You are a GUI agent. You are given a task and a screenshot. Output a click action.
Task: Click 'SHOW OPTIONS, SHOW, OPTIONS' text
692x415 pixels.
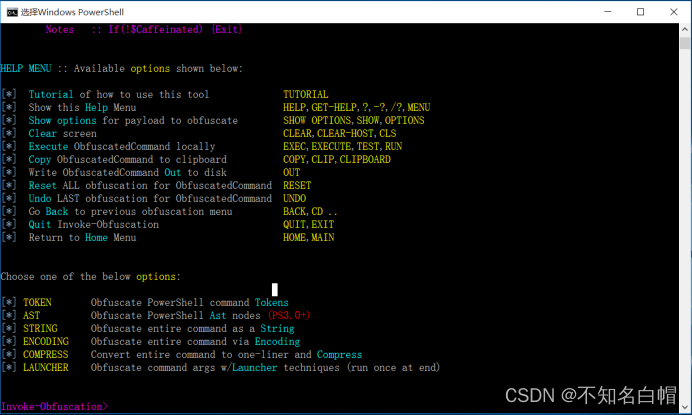pyautogui.click(x=354, y=121)
